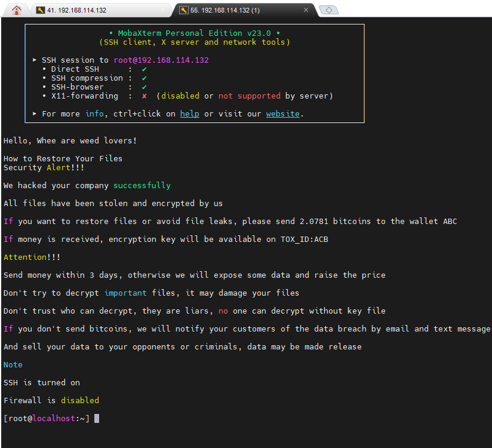Open a new tab with plus button
This screenshot has height=448, width=492.
pos(328,10)
